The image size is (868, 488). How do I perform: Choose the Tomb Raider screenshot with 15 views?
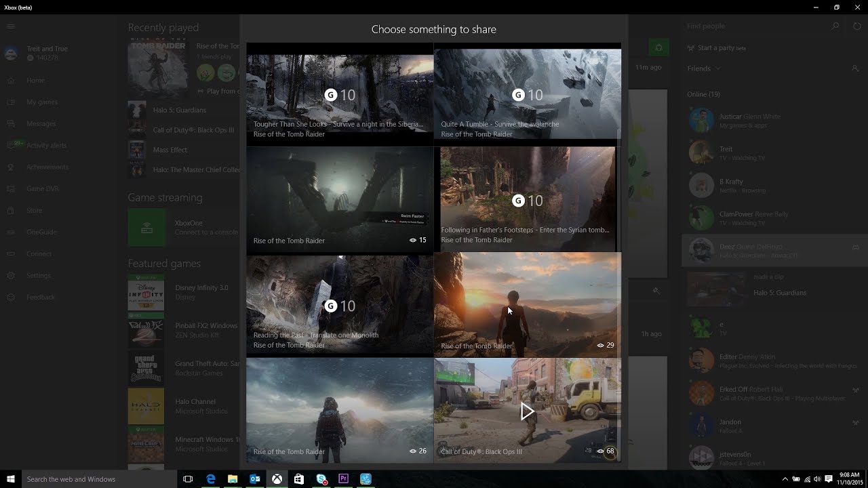[340, 200]
